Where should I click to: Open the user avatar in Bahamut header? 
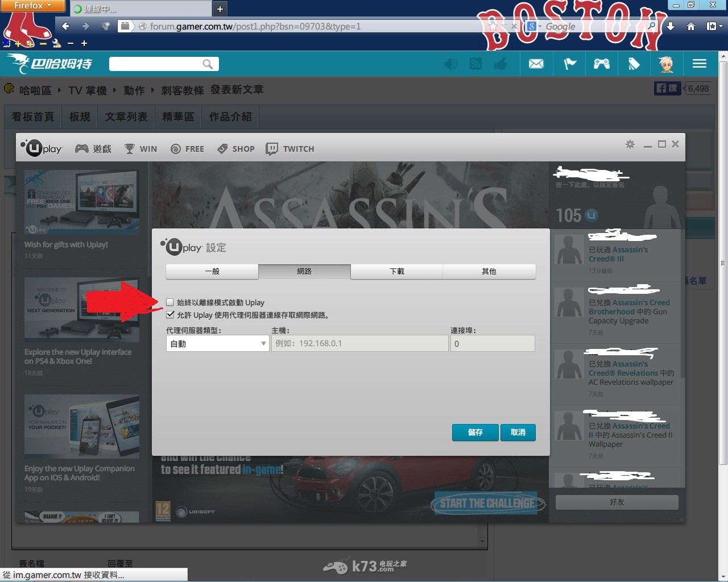click(x=667, y=64)
